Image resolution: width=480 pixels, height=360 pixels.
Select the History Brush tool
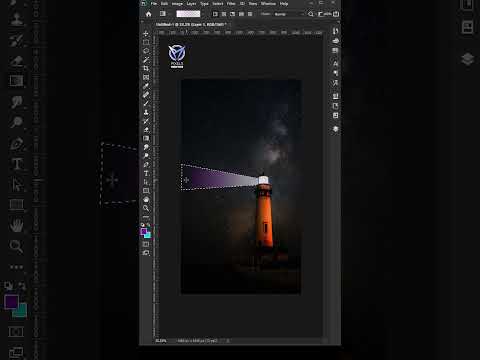point(146,121)
